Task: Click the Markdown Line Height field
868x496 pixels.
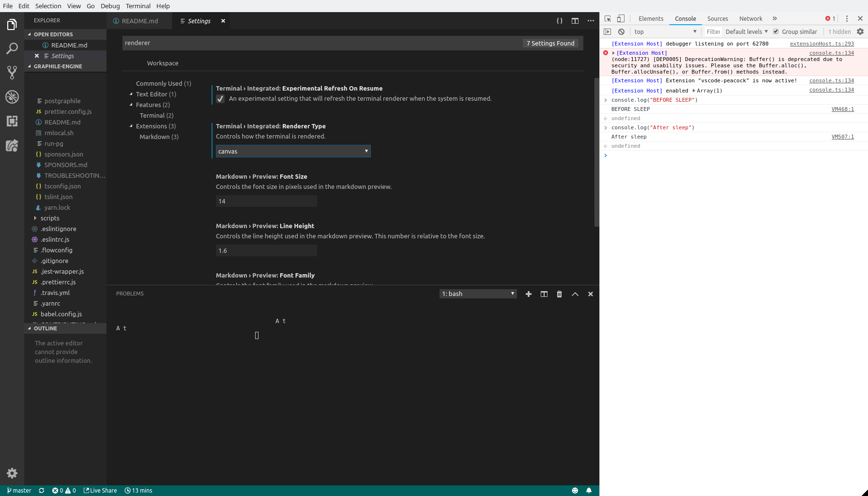Action: click(266, 250)
